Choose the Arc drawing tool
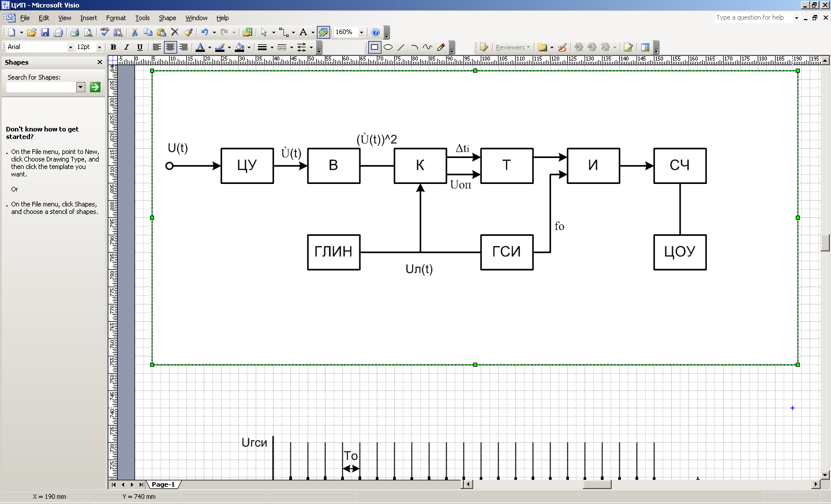Image resolution: width=831 pixels, height=504 pixels. pyautogui.click(x=414, y=47)
